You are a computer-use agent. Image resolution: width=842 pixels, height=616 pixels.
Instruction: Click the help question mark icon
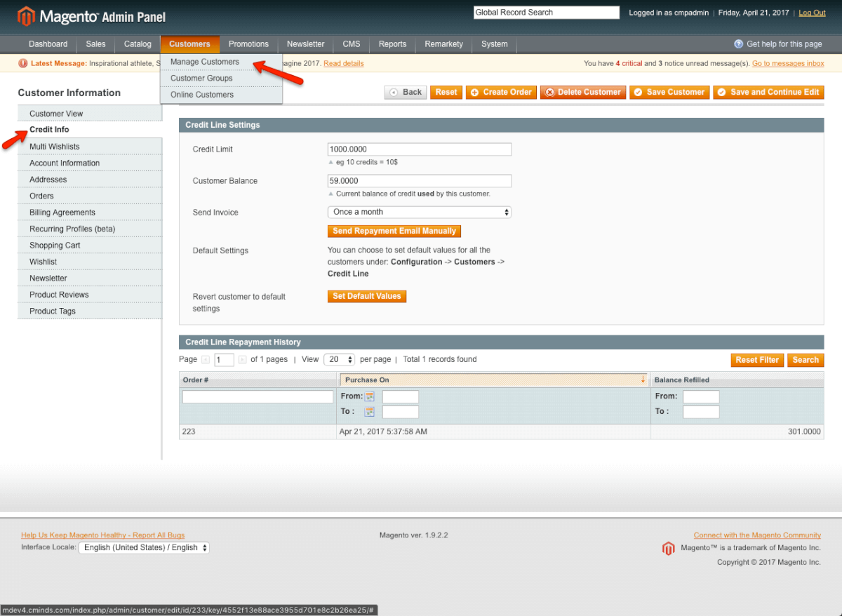click(738, 44)
